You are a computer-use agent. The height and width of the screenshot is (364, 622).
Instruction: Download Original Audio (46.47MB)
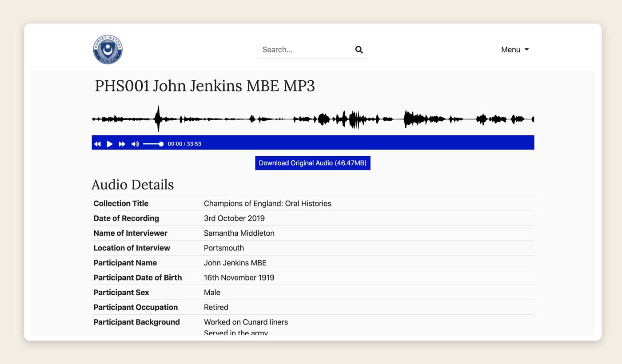(x=312, y=163)
